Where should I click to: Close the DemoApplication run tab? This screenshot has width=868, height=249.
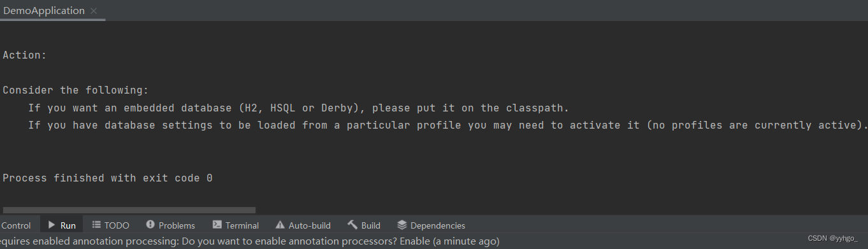click(x=94, y=11)
